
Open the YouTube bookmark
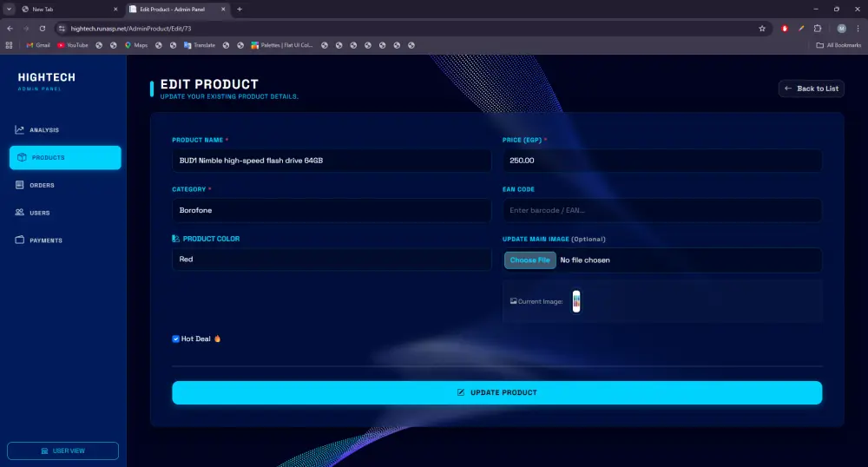point(73,45)
